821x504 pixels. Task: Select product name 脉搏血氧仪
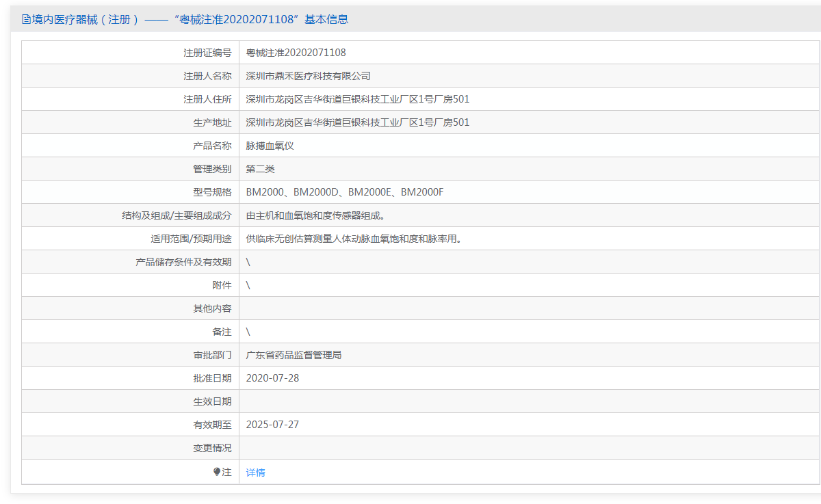[270, 146]
